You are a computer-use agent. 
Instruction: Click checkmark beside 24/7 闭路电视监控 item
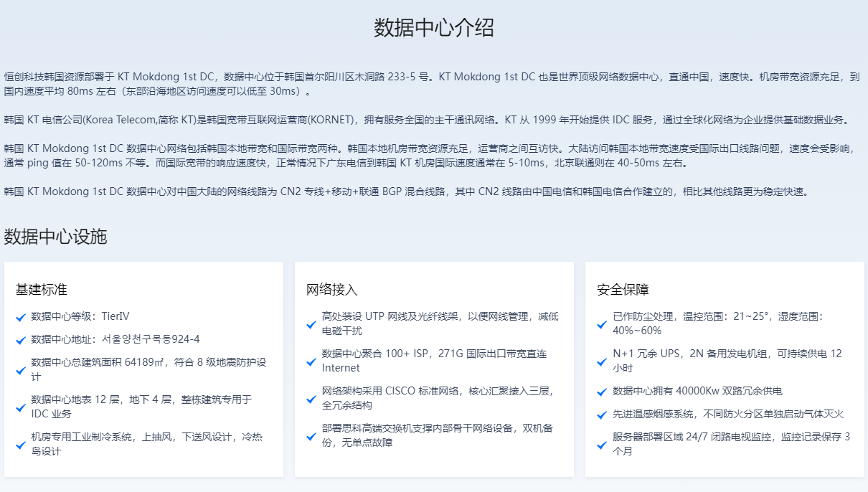point(602,444)
